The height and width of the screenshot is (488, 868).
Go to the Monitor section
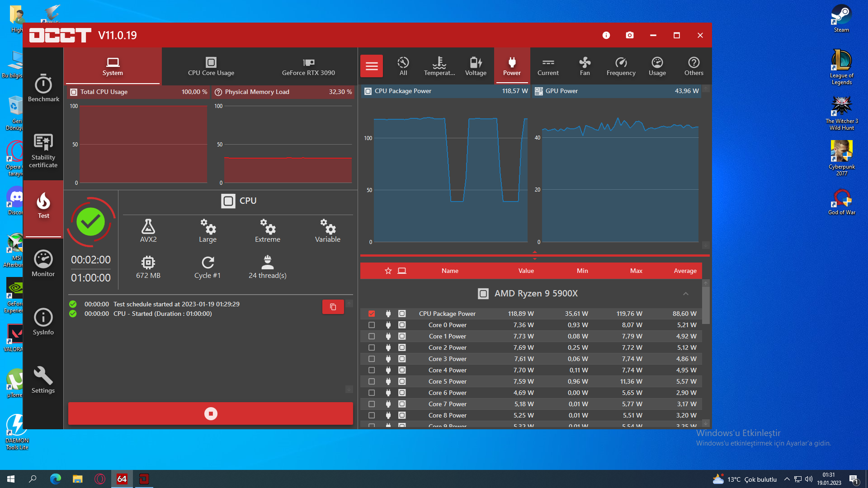pyautogui.click(x=43, y=263)
